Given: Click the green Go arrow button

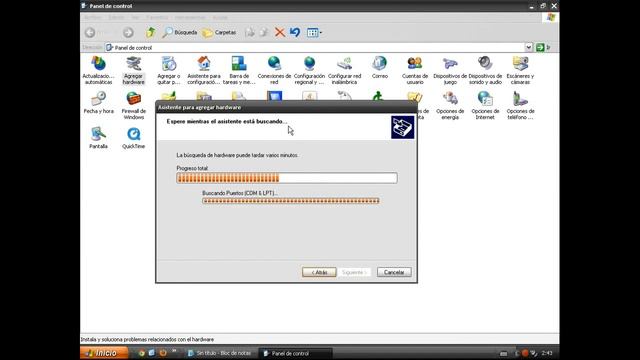Looking at the screenshot, I should (540, 47).
